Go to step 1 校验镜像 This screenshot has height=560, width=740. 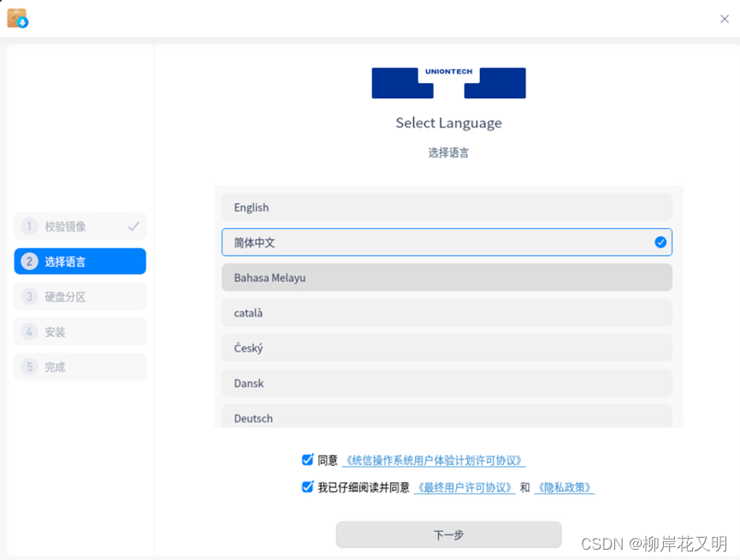tap(80, 226)
